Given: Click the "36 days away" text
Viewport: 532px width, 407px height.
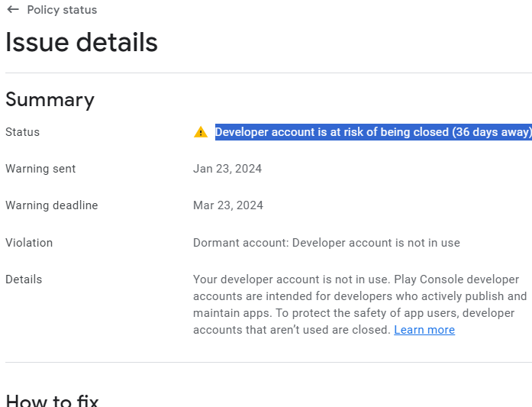Looking at the screenshot, I should pyautogui.click(x=492, y=131).
